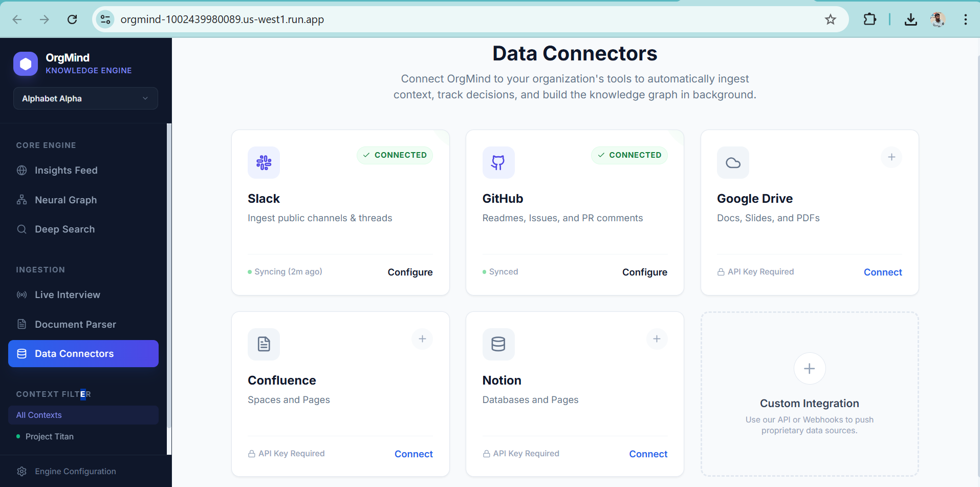
Task: Select Data Connectors sidebar item
Action: click(83, 354)
